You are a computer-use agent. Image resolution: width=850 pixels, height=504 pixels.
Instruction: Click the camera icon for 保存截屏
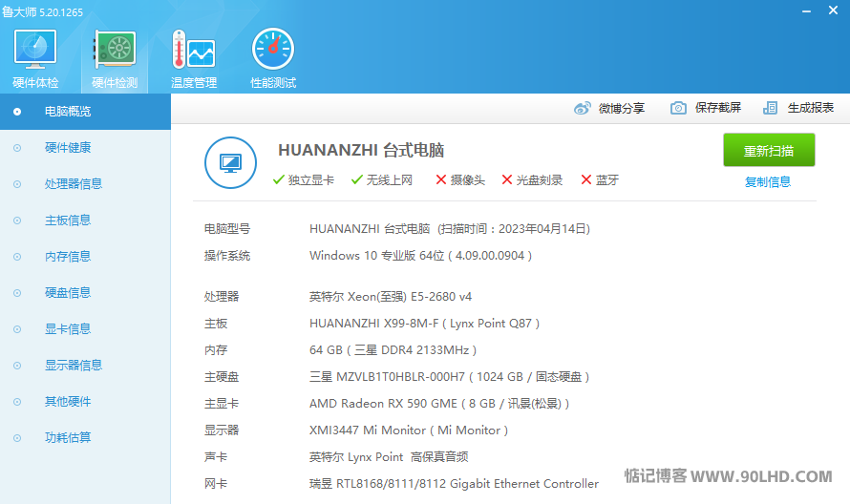pos(678,108)
